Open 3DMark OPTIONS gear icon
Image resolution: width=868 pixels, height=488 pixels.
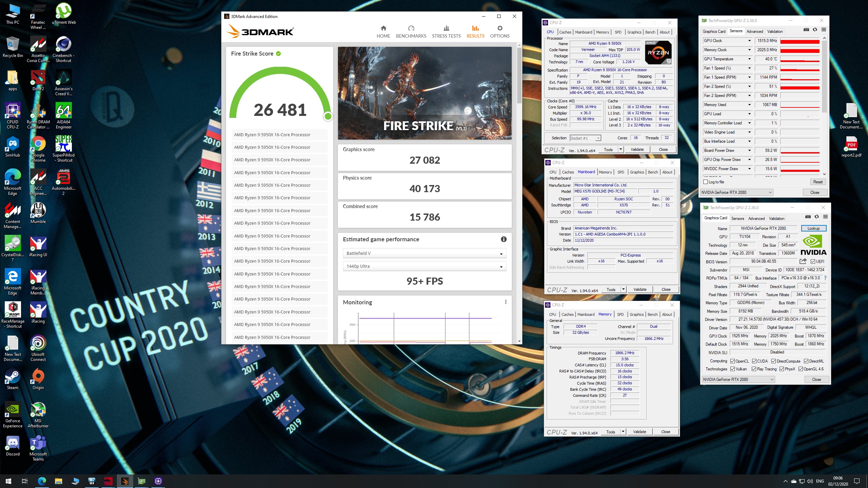tap(500, 28)
